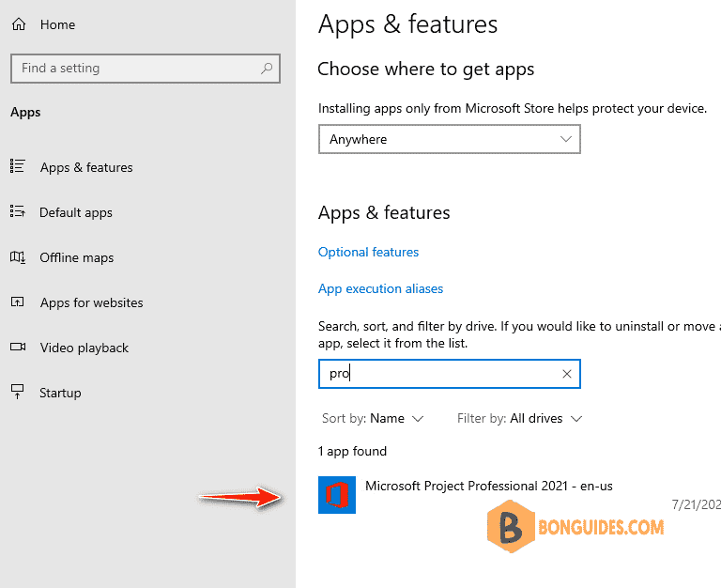Open the Startup icon in sidebar
Viewport: 721px width, 588px height.
coord(18,392)
